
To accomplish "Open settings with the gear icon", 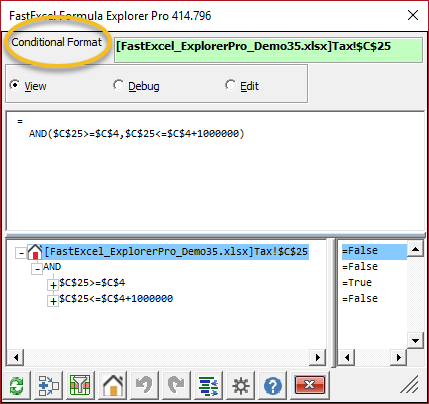I will [241, 386].
